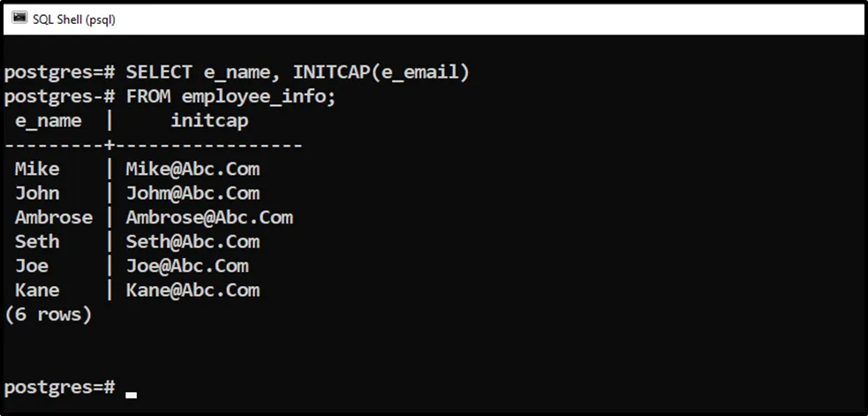Click the Kane@Abc.Com result value
Viewport: 868px width, 416px height.
192,290
